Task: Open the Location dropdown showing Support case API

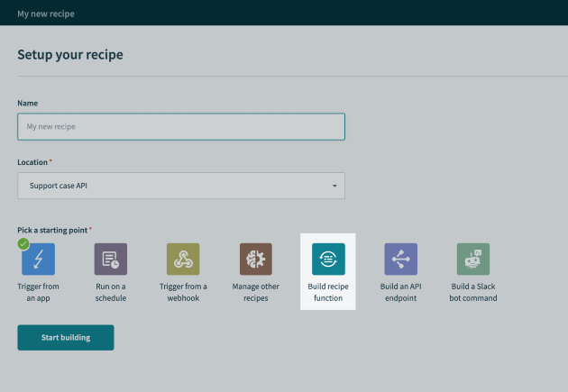Action: (x=181, y=186)
